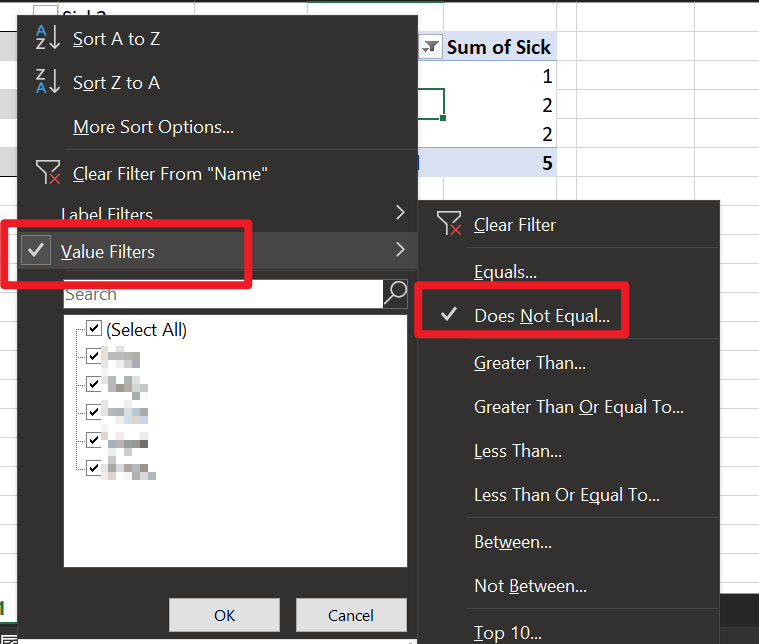Click the Sort A to Z icon
The width and height of the screenshot is (759, 644).
point(47,38)
